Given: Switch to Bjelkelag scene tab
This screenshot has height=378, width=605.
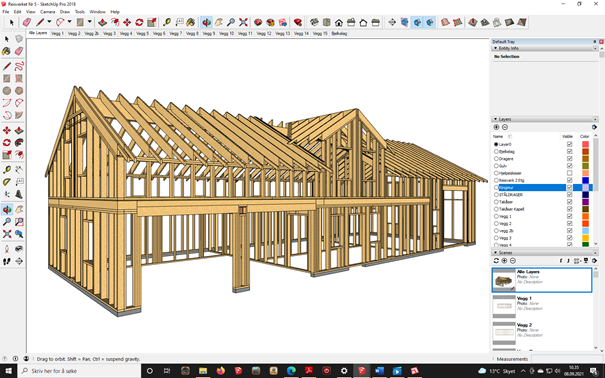Looking at the screenshot, I should (x=339, y=34).
